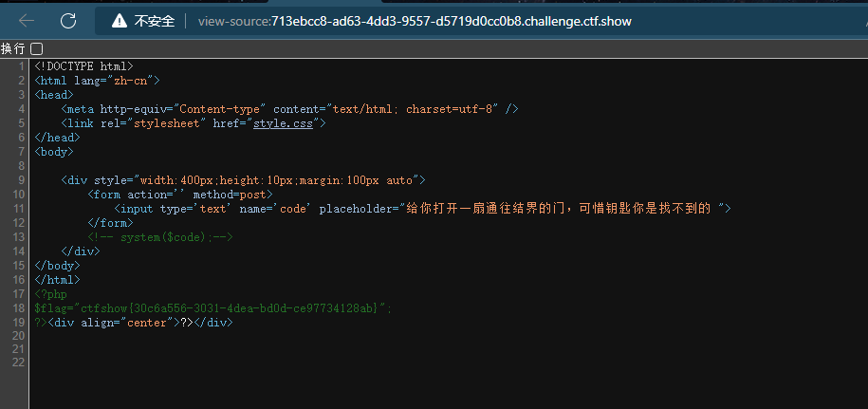This screenshot has height=409, width=868.
Task: Click the <!DOCTYPE html> line
Action: pos(83,65)
